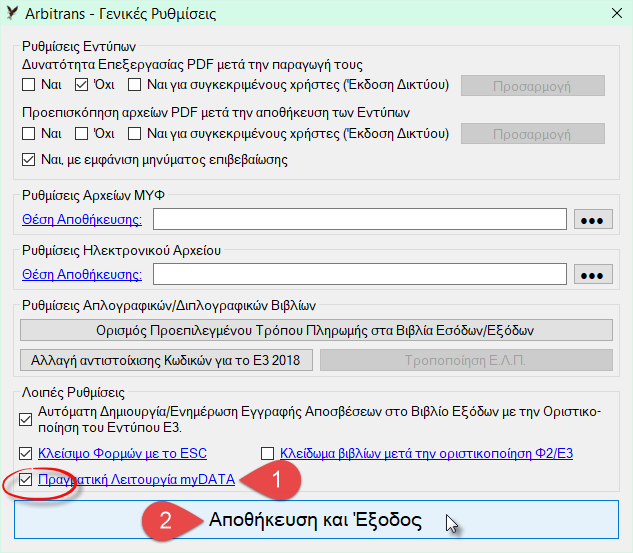Open 'Κλείδωμα βιβλίων μετά την οριστικοποίηση' link
Screen dimensions: 633x553
426,453
